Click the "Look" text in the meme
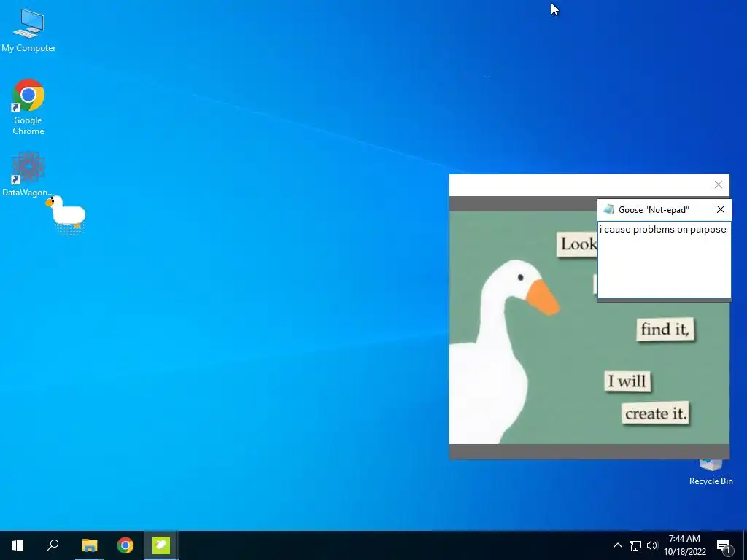Screen dimensions: 747x560 [x=578, y=244]
